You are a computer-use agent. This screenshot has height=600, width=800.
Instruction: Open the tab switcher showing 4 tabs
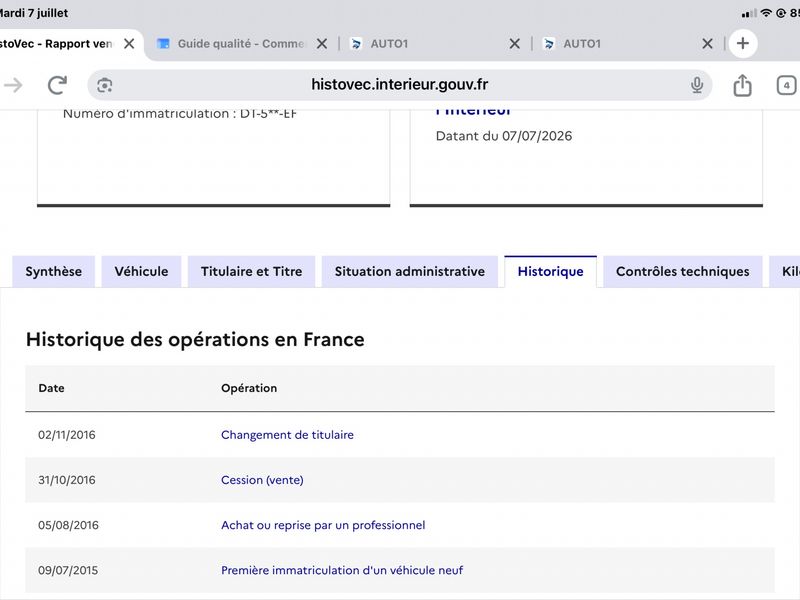click(786, 85)
